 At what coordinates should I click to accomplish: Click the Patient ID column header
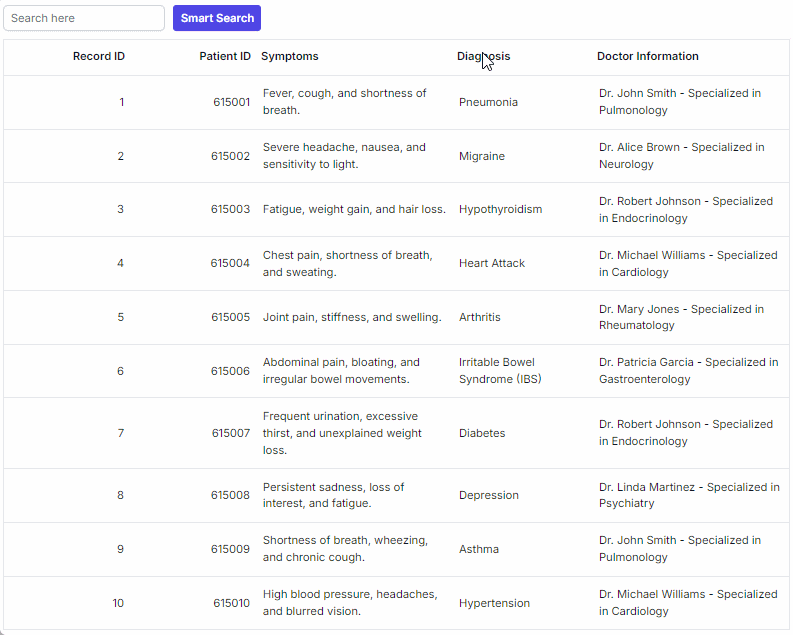click(x=225, y=56)
